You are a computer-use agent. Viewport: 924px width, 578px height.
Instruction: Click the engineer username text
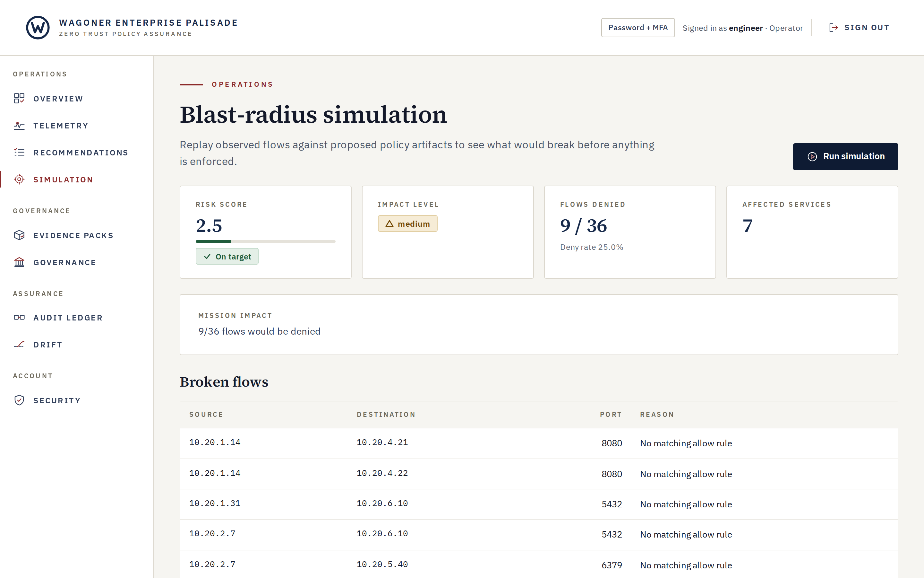pos(745,28)
